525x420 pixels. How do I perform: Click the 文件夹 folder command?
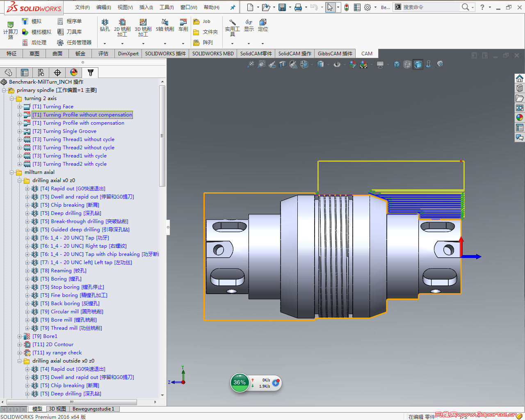click(x=205, y=32)
